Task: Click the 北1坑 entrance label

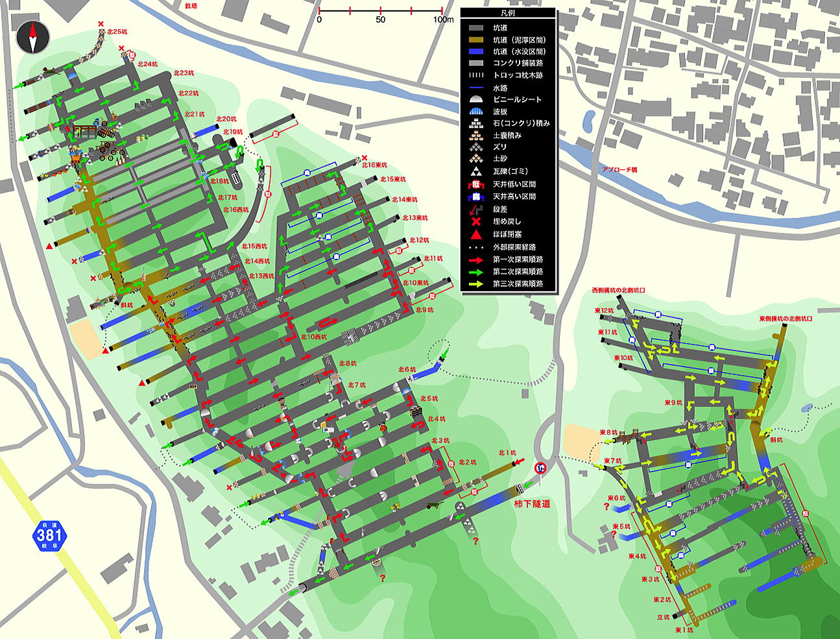Action: [507, 452]
